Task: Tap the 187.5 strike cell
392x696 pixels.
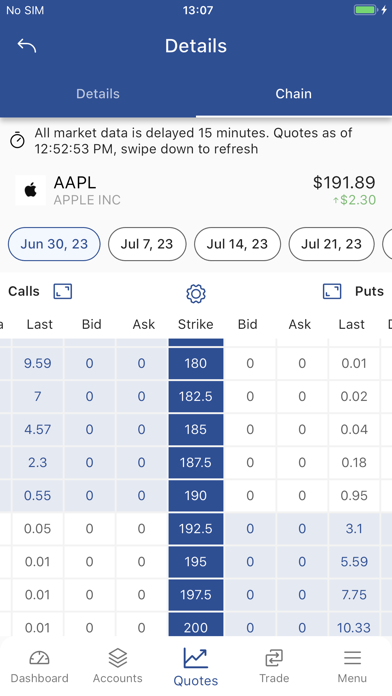Action: (x=196, y=463)
